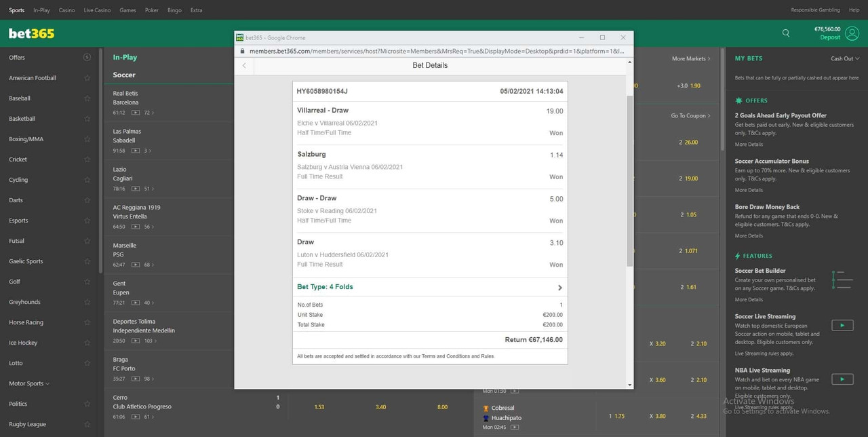868x437 pixels.
Task: Favourite the Esports star icon
Action: 87,221
